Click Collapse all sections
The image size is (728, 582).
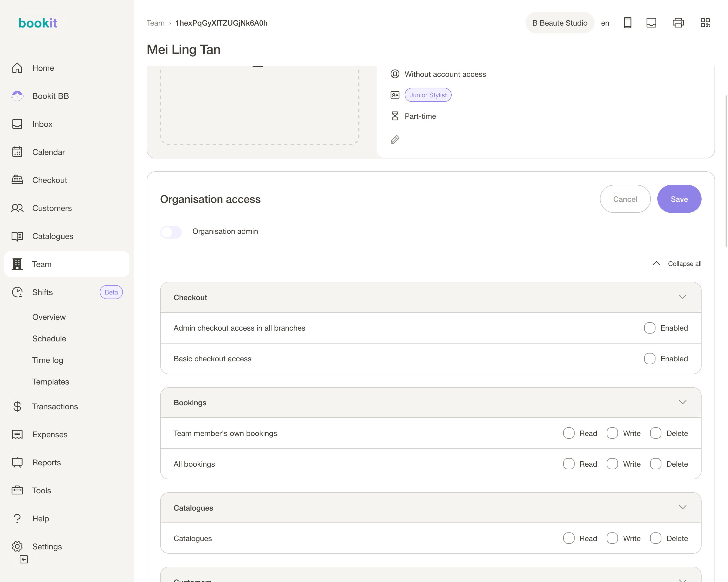click(684, 264)
